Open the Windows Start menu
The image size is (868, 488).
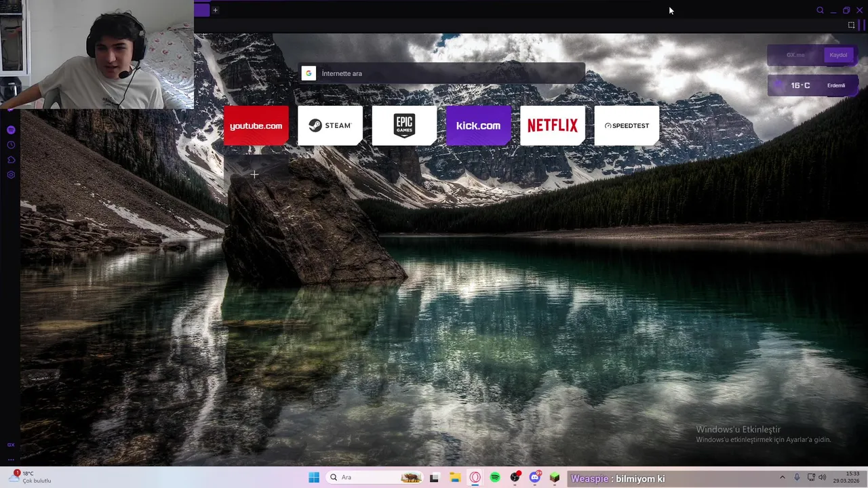pos(314,477)
